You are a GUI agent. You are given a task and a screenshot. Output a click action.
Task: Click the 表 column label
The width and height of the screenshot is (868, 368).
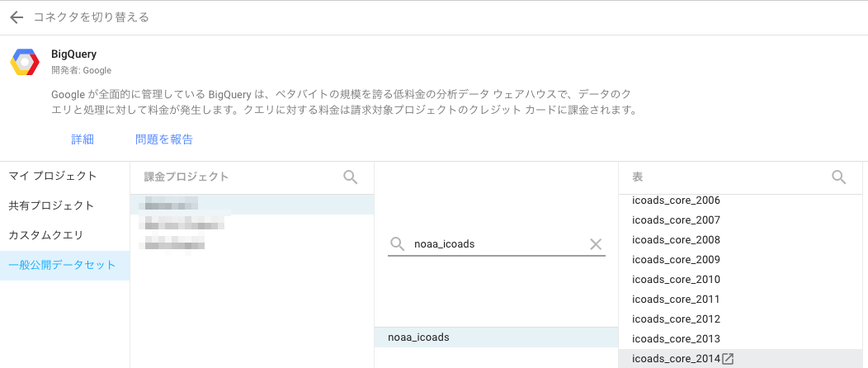coord(637,177)
